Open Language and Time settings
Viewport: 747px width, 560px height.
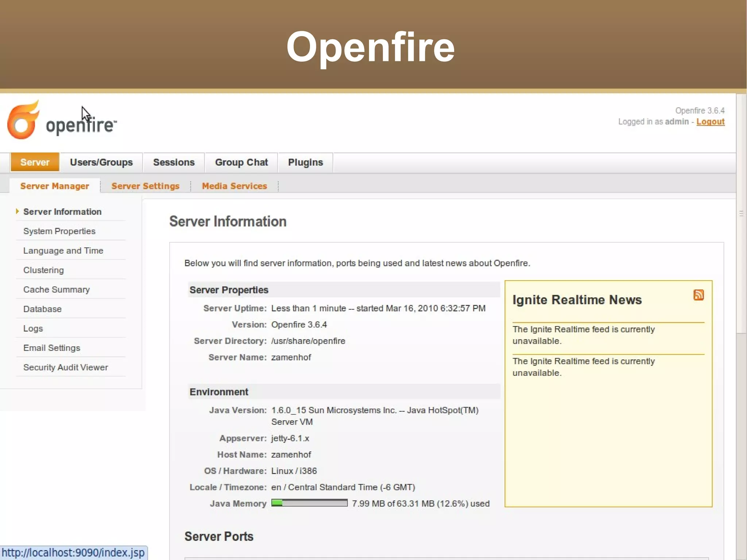coord(63,251)
